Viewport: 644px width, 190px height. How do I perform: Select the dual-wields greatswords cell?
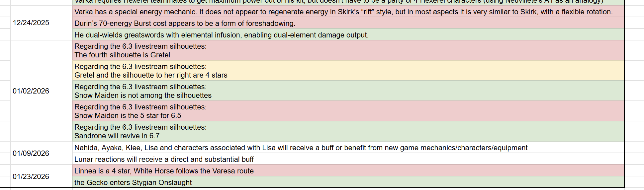click(x=348, y=35)
